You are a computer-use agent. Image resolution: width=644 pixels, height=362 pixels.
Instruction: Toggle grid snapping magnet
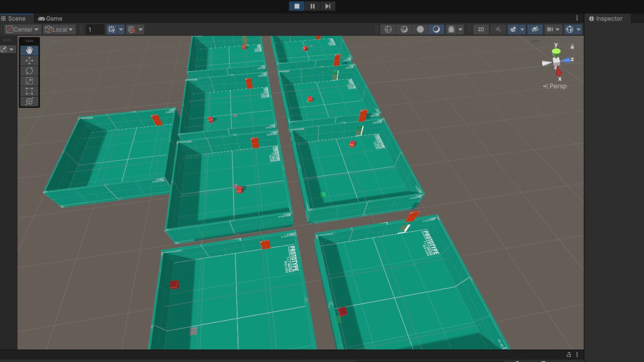(x=131, y=29)
